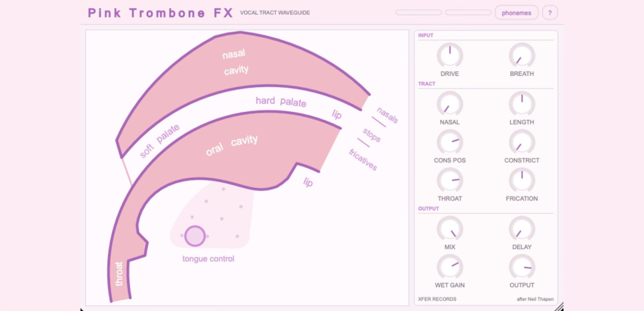Click the upper 'lip' label
This screenshot has width=644, height=311.
click(x=337, y=115)
